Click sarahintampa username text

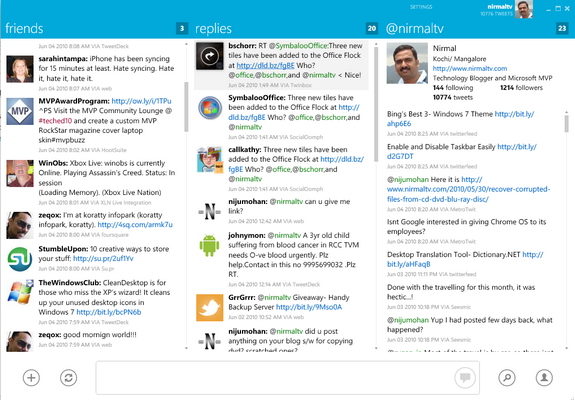point(63,59)
